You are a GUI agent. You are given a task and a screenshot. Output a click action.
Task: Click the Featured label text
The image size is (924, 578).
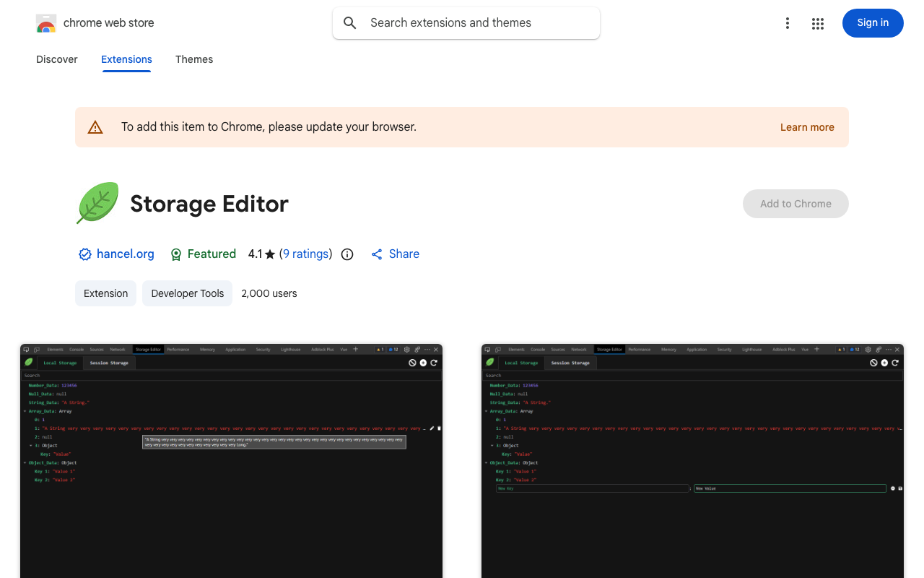coord(212,254)
